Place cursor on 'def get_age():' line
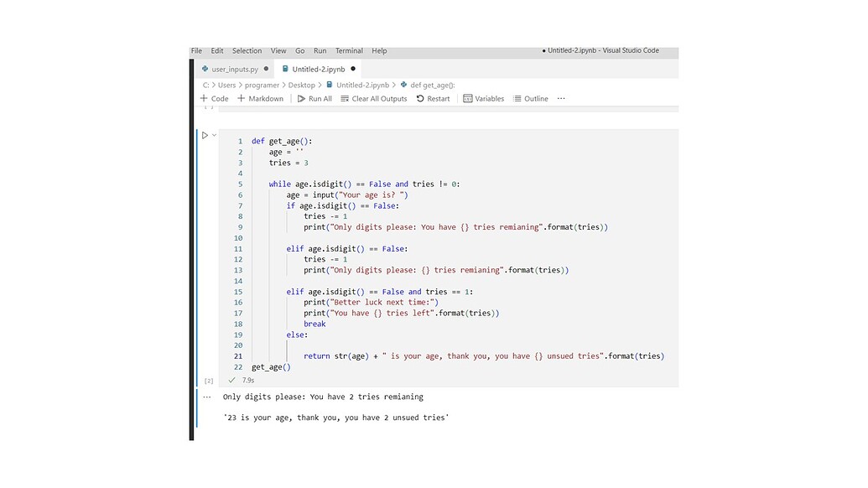 282,141
